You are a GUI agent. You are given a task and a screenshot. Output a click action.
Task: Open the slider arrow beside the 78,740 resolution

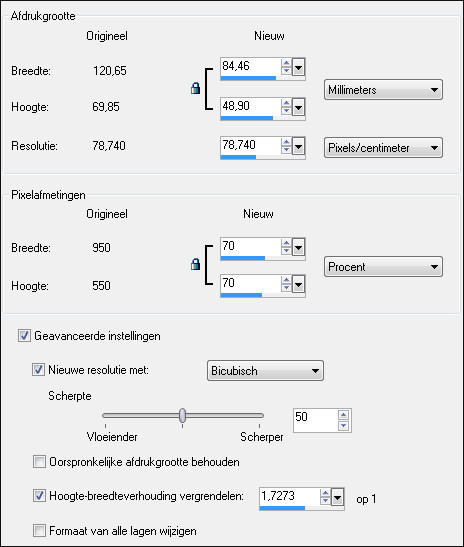pos(298,146)
